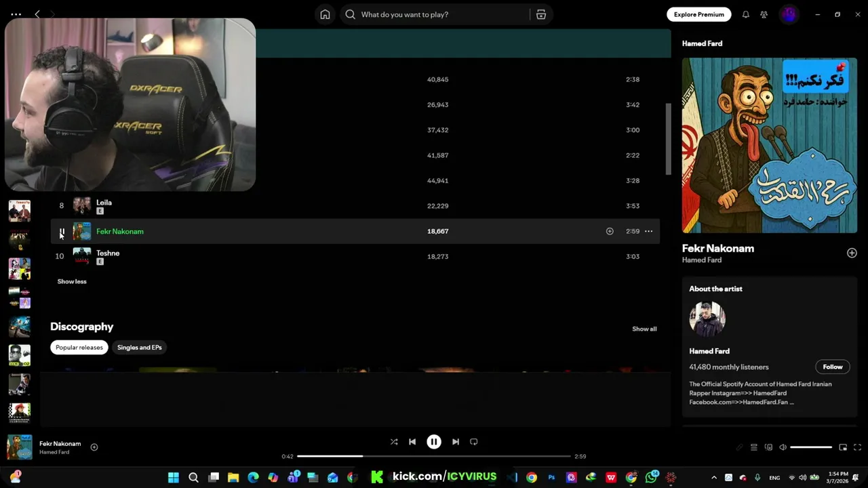Toggle repeat mode

[474, 442]
